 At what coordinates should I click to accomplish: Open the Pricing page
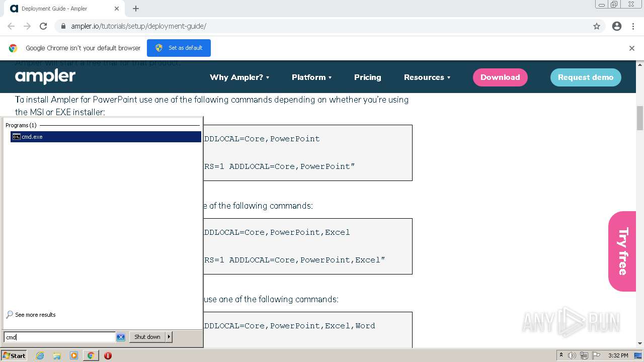(x=368, y=77)
